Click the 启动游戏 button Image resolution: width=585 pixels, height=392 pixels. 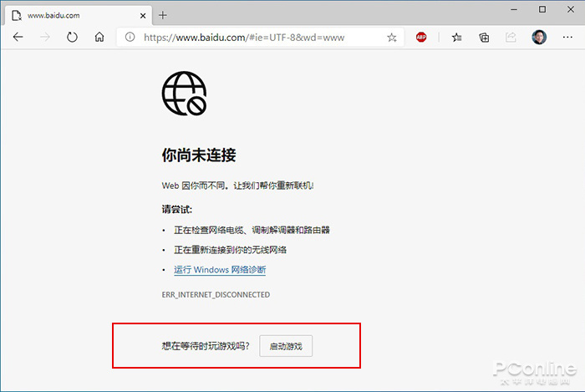pyautogui.click(x=286, y=346)
